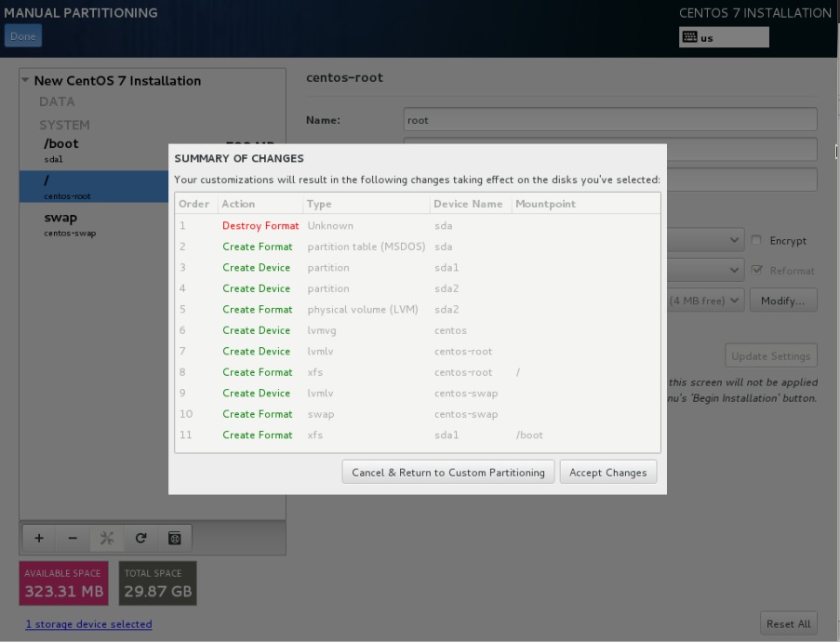Click the Reset All button
The height and width of the screenshot is (642, 840).
789,623
